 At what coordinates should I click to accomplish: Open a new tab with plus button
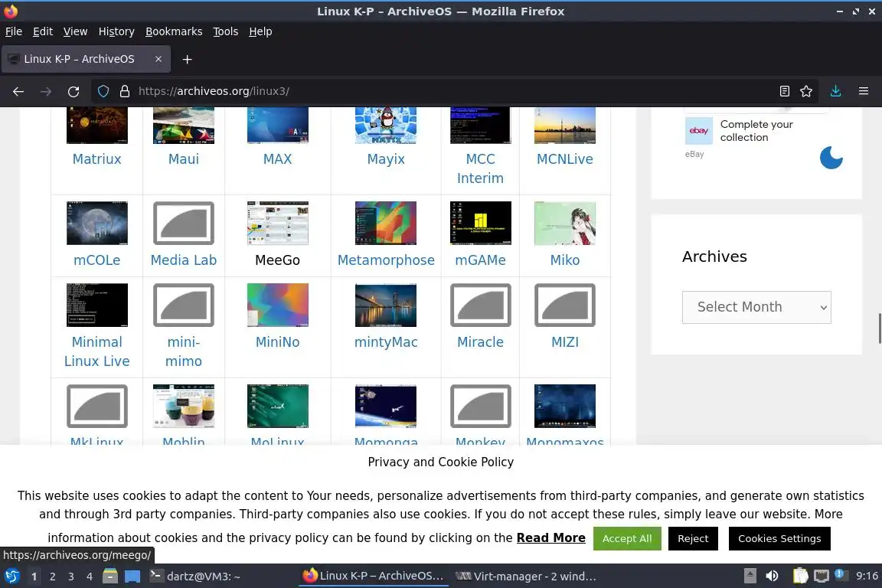pos(188,59)
